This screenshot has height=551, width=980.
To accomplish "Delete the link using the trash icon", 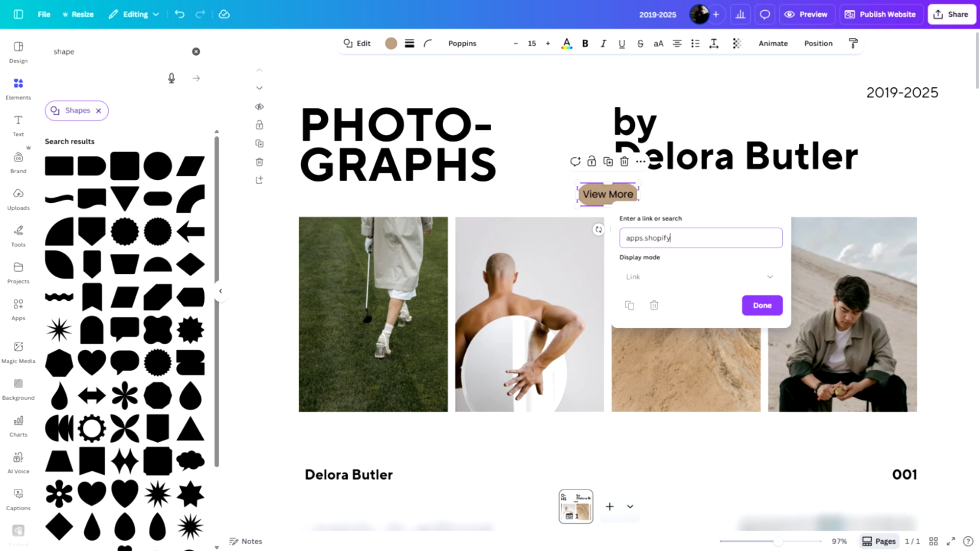I will click(x=654, y=305).
